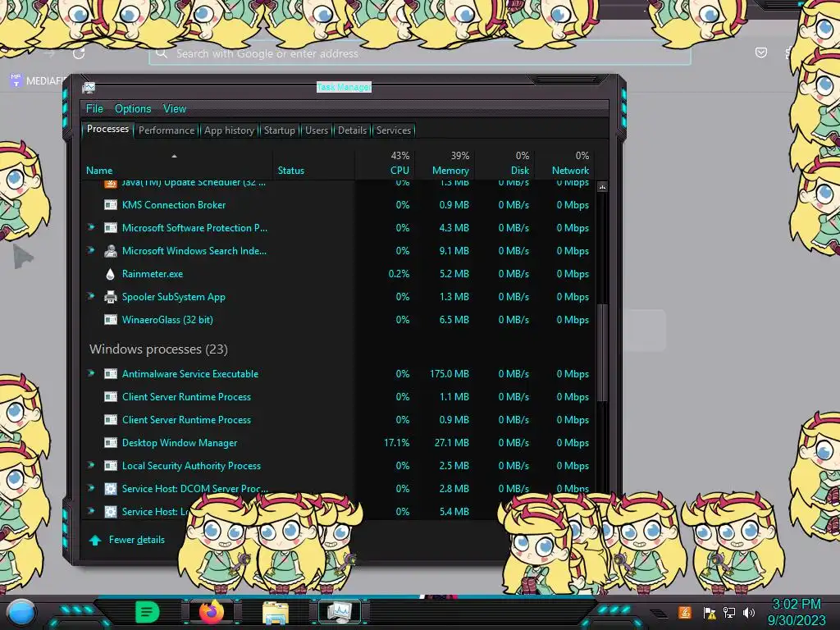
Task: Expand the Service Host DCOM Server row
Action: (x=91, y=488)
